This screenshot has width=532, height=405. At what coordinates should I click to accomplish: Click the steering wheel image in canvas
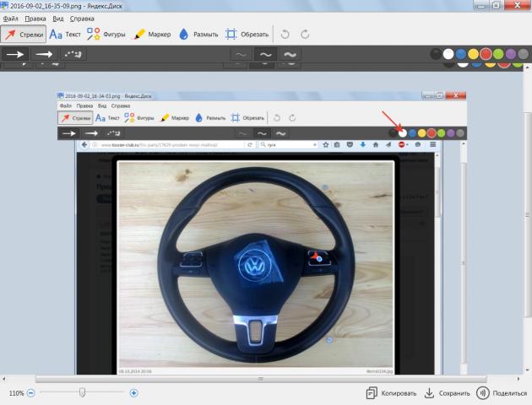coord(256,264)
